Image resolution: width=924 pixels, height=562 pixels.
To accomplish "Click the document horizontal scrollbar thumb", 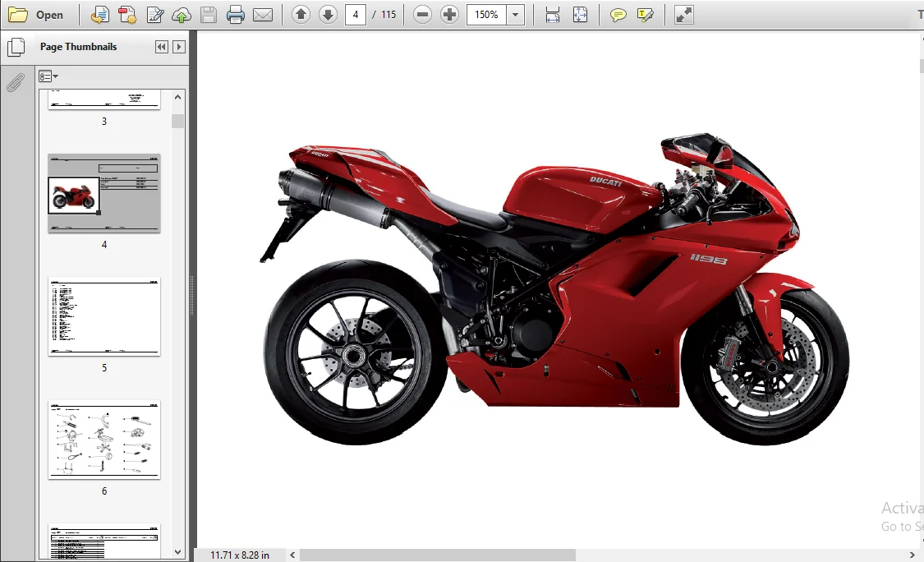I will (437, 555).
